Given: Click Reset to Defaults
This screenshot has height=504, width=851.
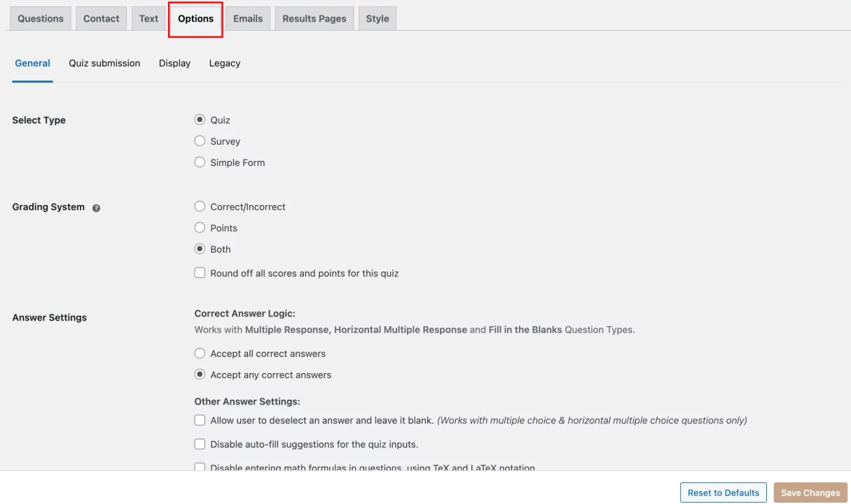Looking at the screenshot, I should tap(723, 492).
